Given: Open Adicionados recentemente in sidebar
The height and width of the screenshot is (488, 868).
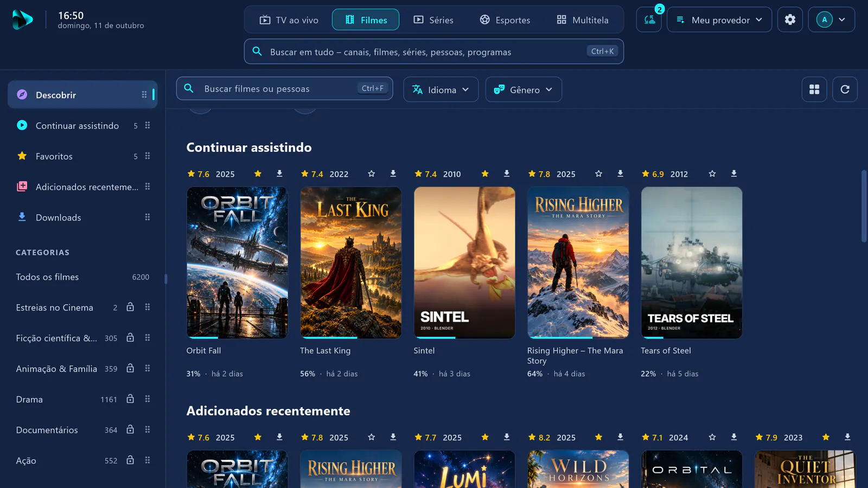Looking at the screenshot, I should point(82,187).
